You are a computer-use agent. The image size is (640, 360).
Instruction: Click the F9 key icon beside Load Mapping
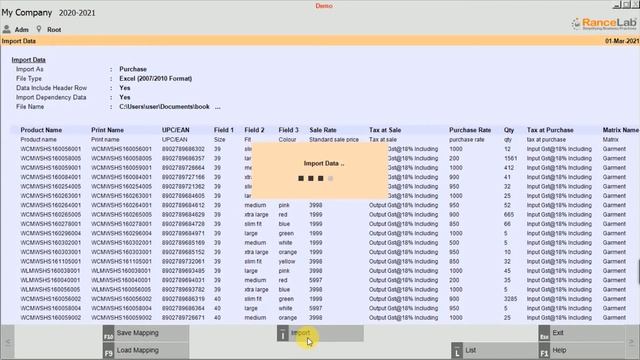[108, 351]
